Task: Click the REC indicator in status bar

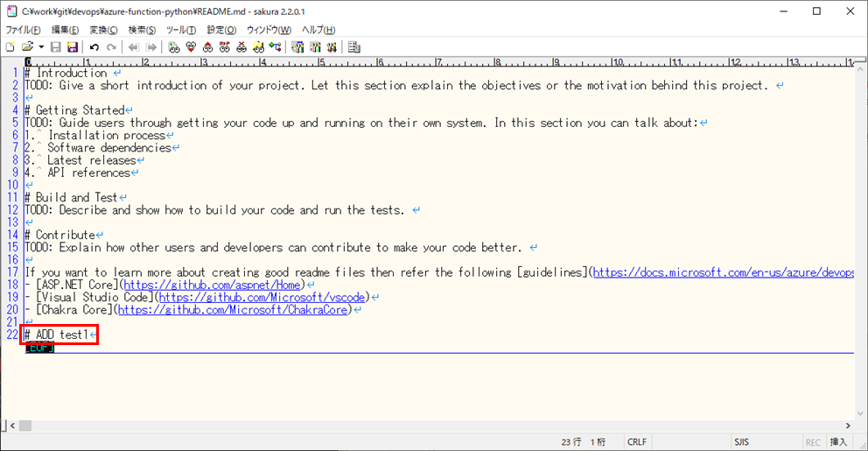Action: 813,442
